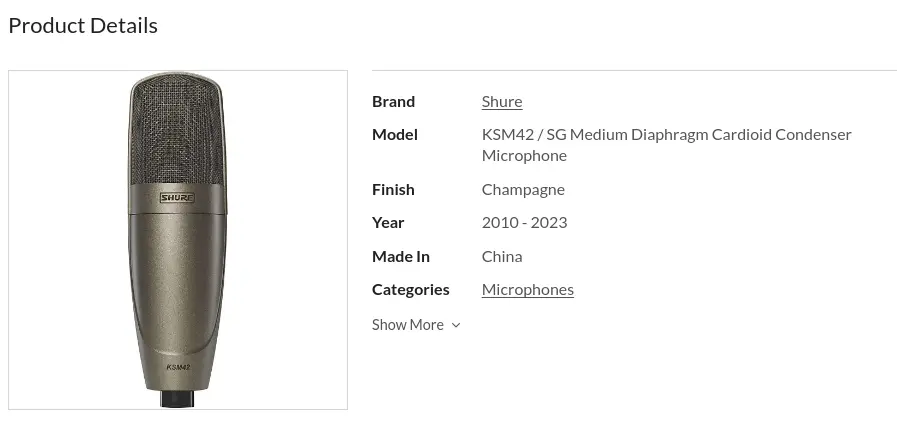Click the Product Details heading
This screenshot has width=897, height=436.
(x=83, y=26)
